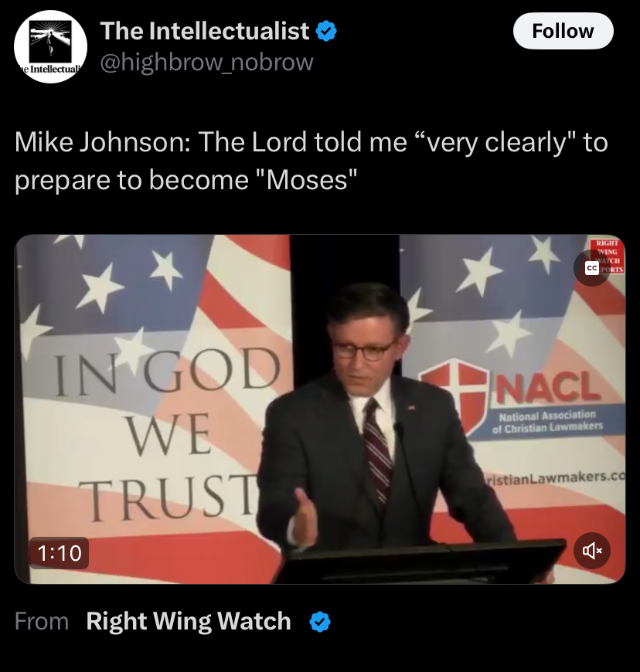Click the tweet text about Moses
Viewport: 640px width, 672px height.
311,161
